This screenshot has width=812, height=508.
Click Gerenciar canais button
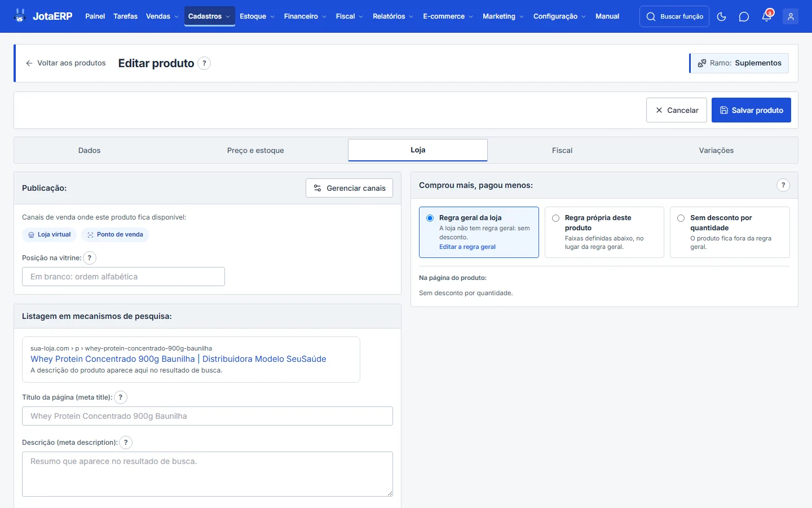(350, 188)
